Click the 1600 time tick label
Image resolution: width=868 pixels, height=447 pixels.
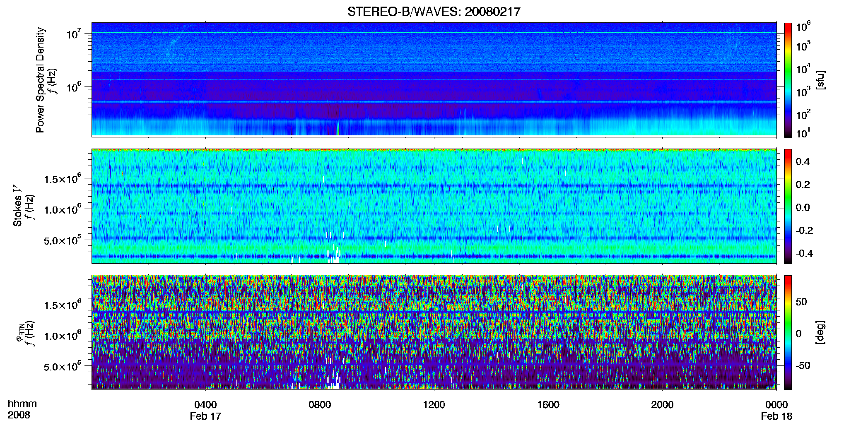548,405
